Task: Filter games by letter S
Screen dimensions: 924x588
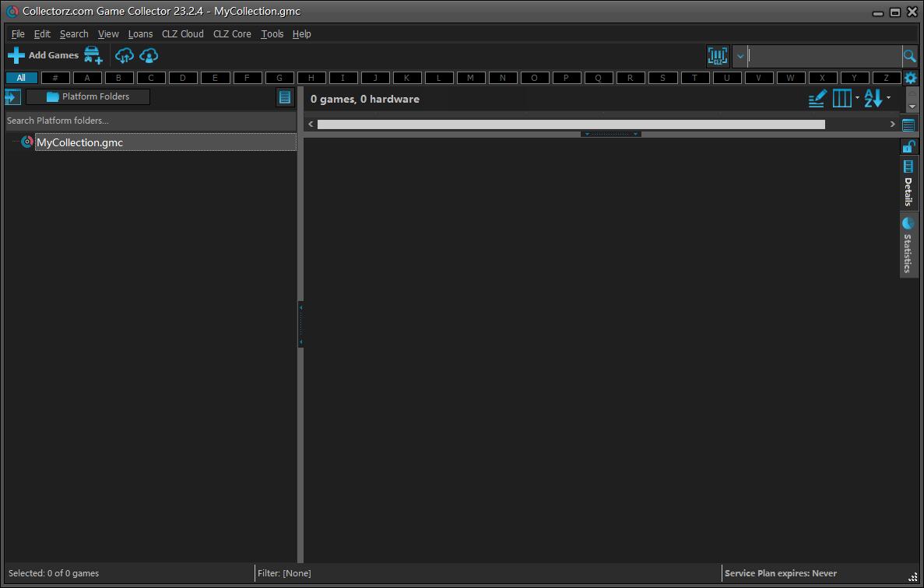Action: click(662, 78)
